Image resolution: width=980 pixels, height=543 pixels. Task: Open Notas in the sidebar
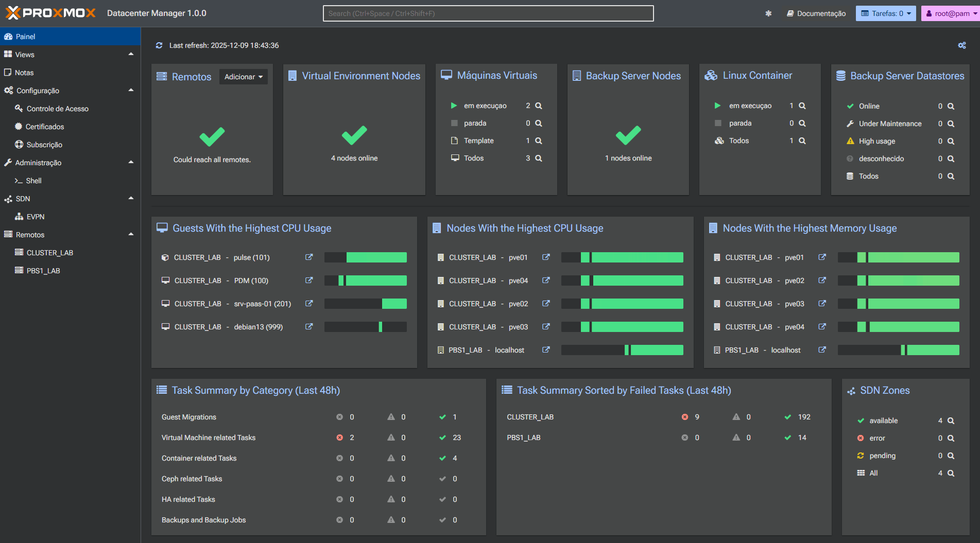[x=24, y=73]
